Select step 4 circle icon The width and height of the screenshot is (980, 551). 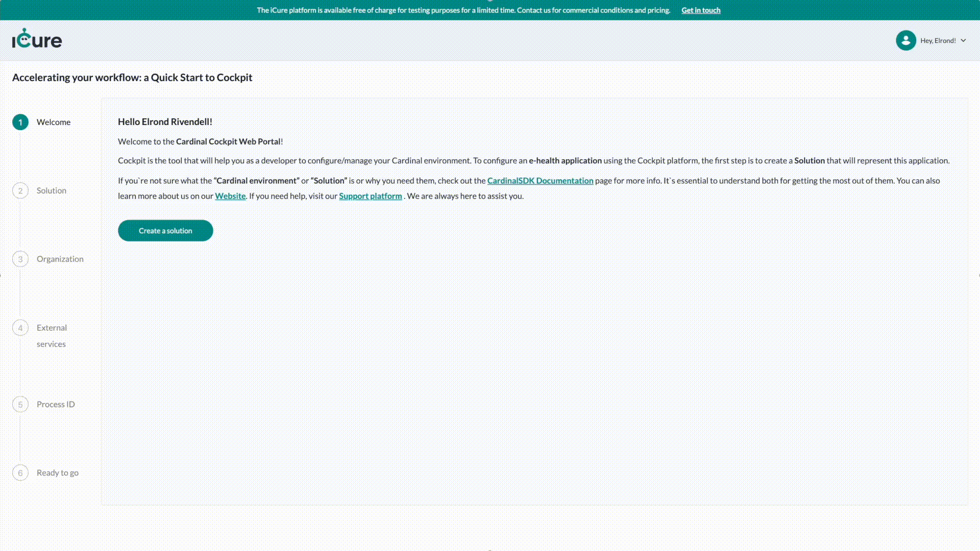click(20, 328)
